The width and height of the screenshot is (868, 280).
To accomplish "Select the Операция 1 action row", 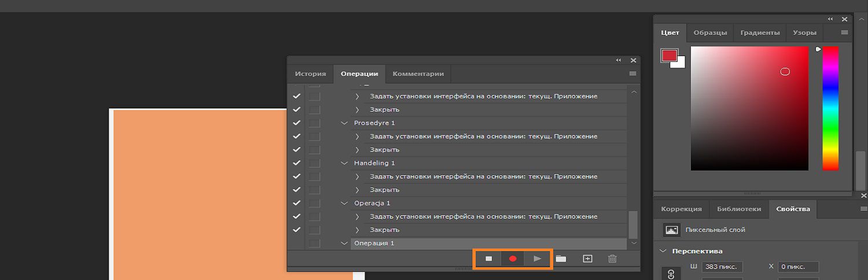I will click(x=488, y=244).
